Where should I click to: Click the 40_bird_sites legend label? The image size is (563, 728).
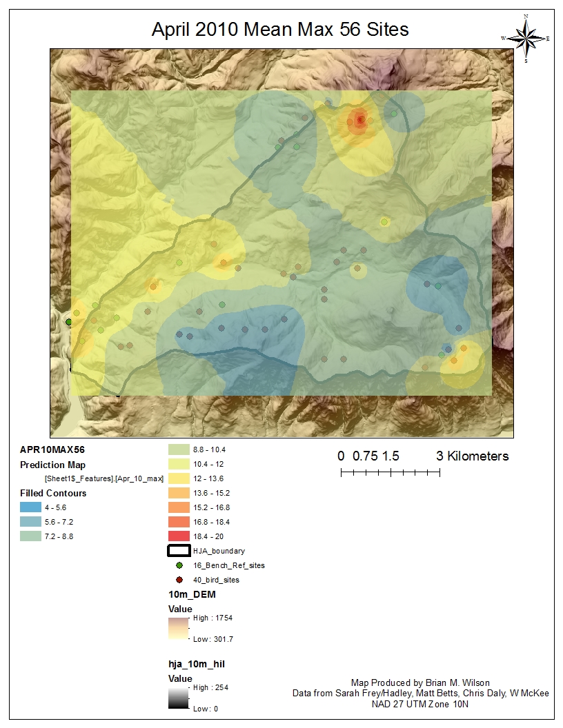pyautogui.click(x=216, y=580)
